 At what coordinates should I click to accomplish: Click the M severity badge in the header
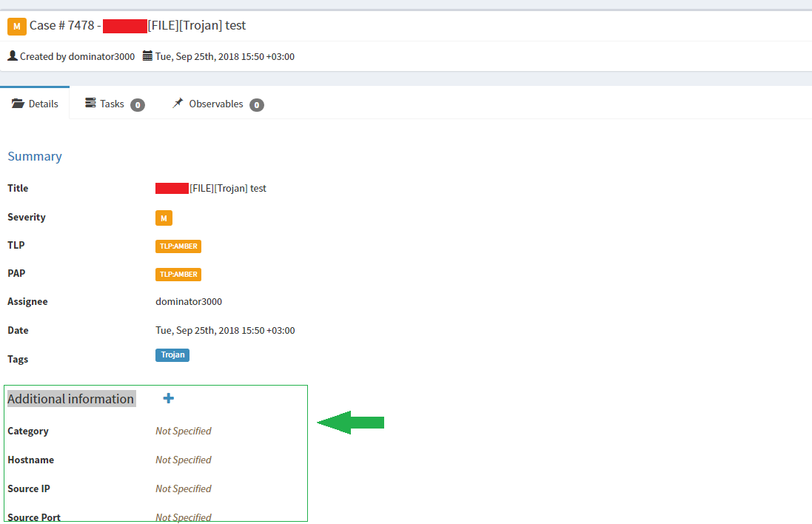click(x=16, y=26)
